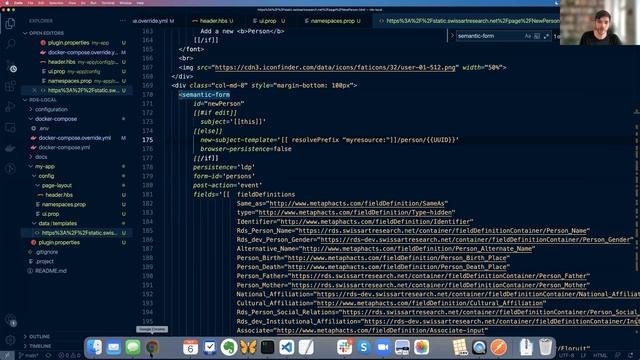Open the Search view in activity bar
640x360 pixels.
click(11, 43)
